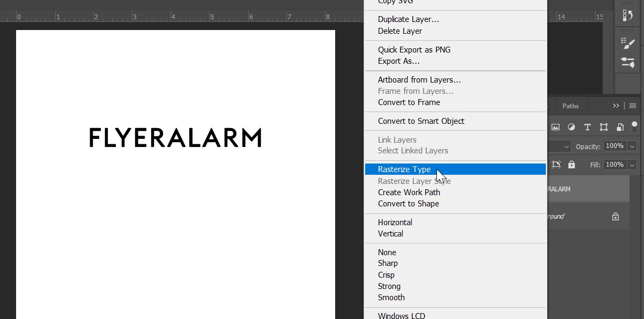Filter layers by pixel layer icon
The width and height of the screenshot is (644, 319).
coord(556,127)
